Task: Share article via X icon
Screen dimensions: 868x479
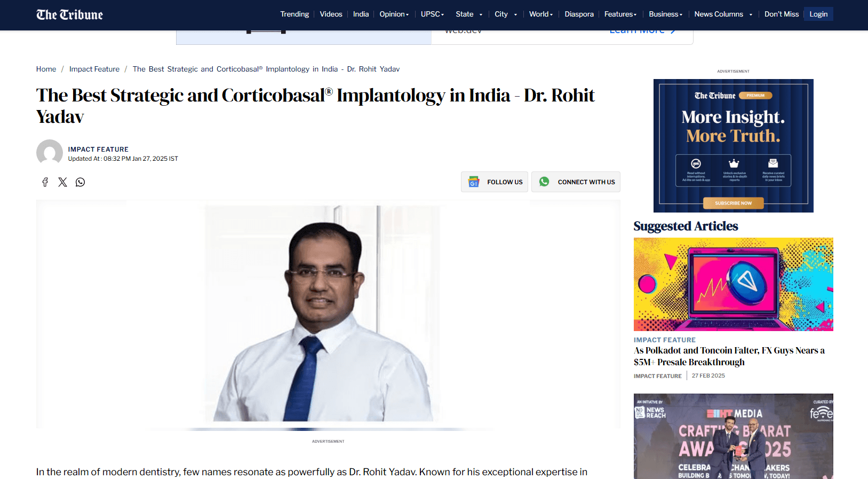Action: [x=62, y=182]
